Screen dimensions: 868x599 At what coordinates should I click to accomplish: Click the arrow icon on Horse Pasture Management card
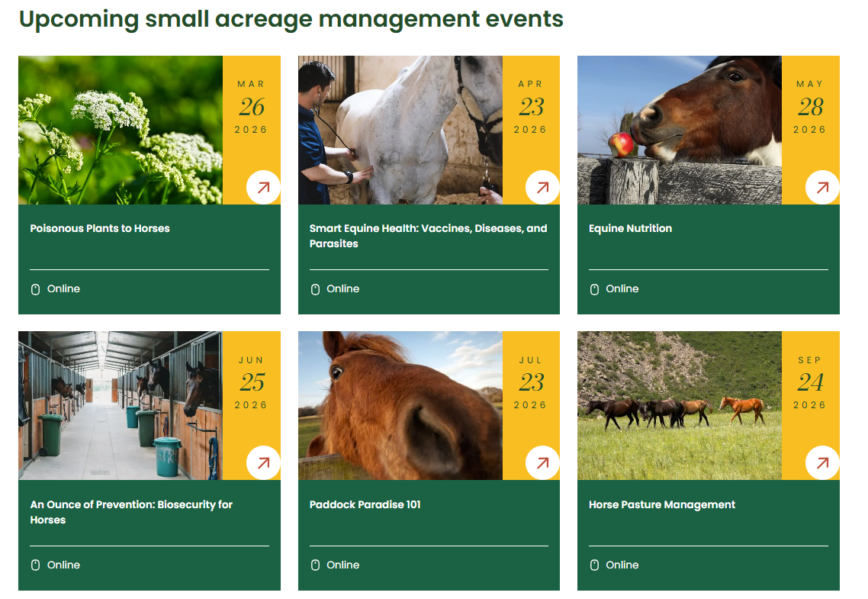pyautogui.click(x=822, y=462)
